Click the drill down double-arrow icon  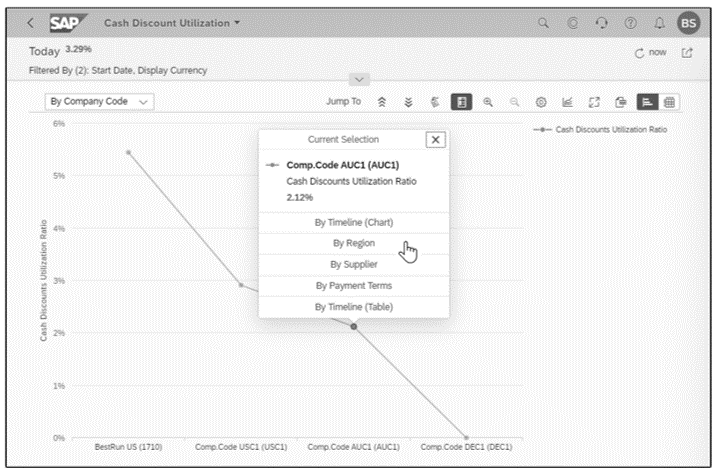pyautogui.click(x=408, y=102)
